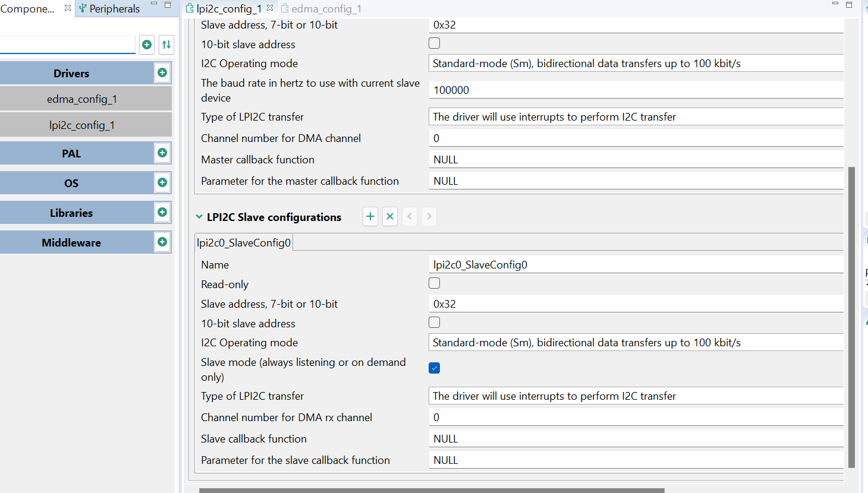Viewport: 868px width, 493px height.
Task: Switch to the Peripherals tab
Action: click(109, 8)
